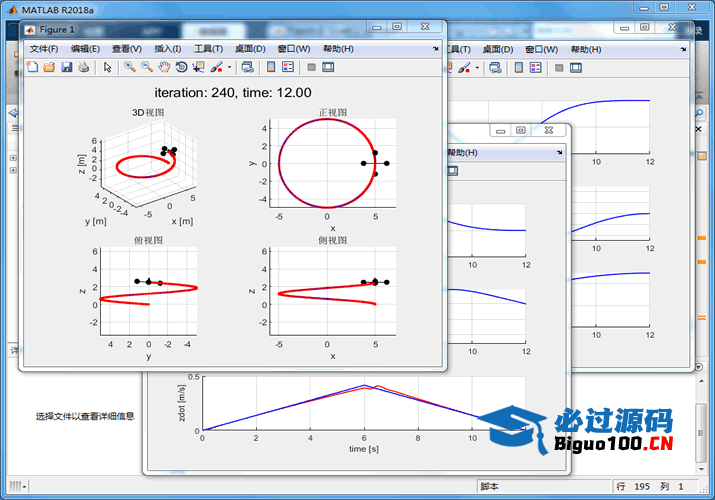
Task: Open brush color dropdown arrow in Figure 1
Action: pyautogui.click(x=230, y=67)
